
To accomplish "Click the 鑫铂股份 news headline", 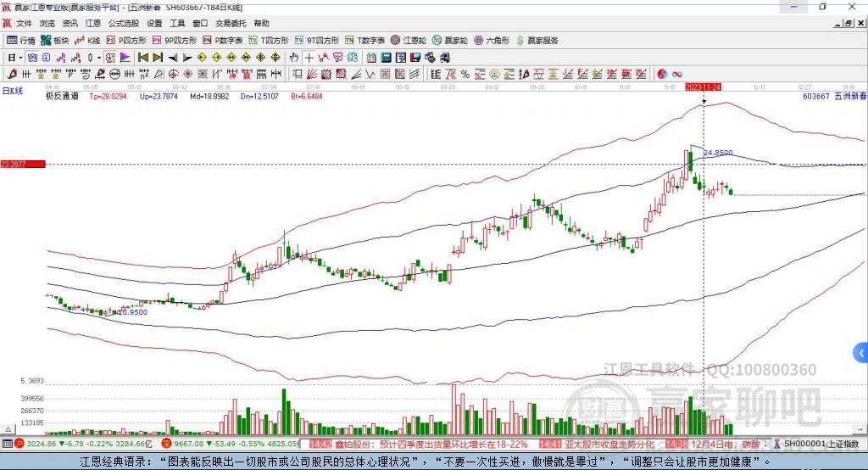I will click(430, 445).
